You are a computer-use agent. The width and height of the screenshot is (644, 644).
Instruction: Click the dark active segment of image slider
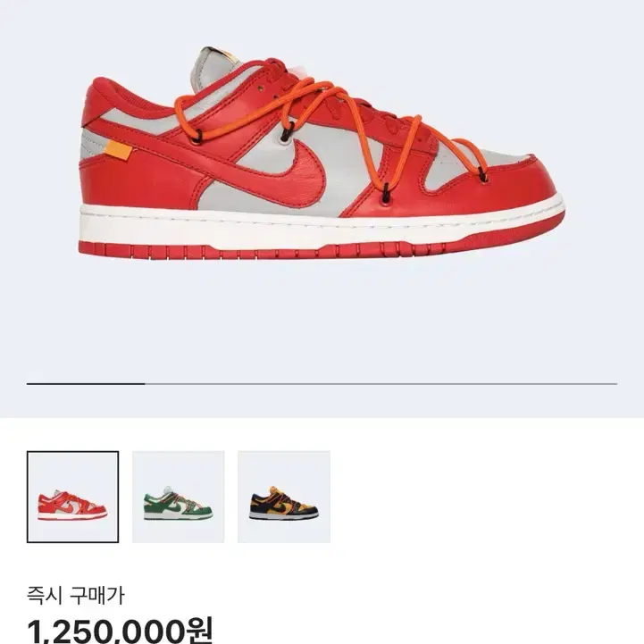86,383
